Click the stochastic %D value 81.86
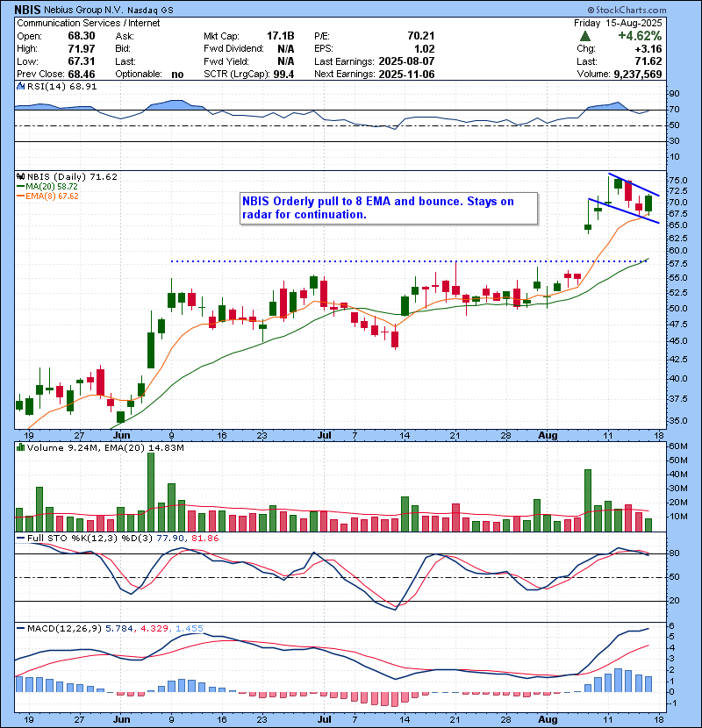702x728 pixels. pos(204,539)
